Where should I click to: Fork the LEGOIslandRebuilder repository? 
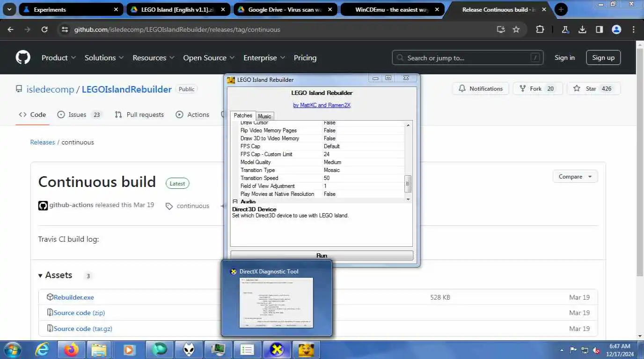pos(538,88)
